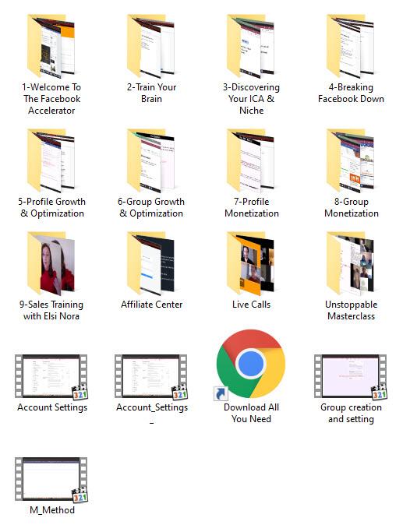Click the 'M_Method' file name label
The image size is (410, 532).
(x=52, y=510)
